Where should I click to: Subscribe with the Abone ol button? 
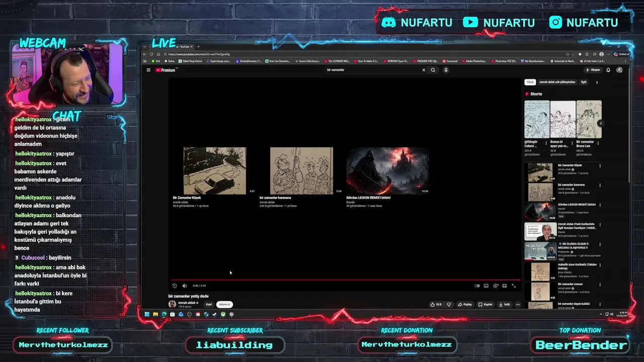point(224,304)
